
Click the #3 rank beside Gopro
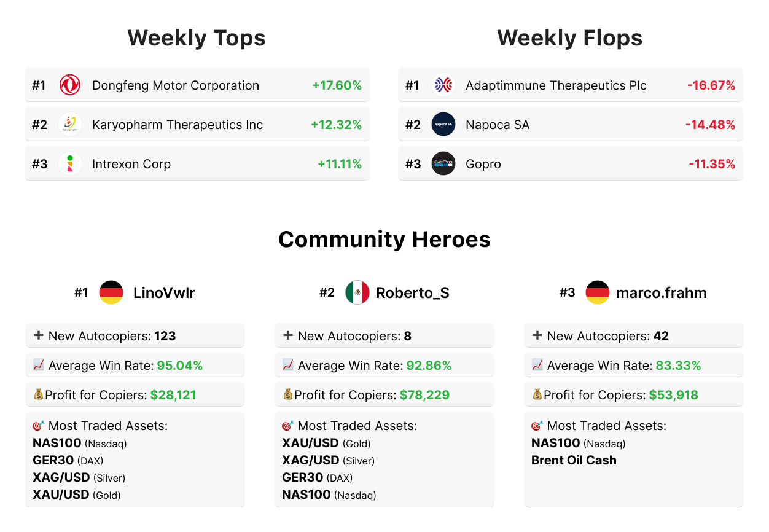click(413, 164)
